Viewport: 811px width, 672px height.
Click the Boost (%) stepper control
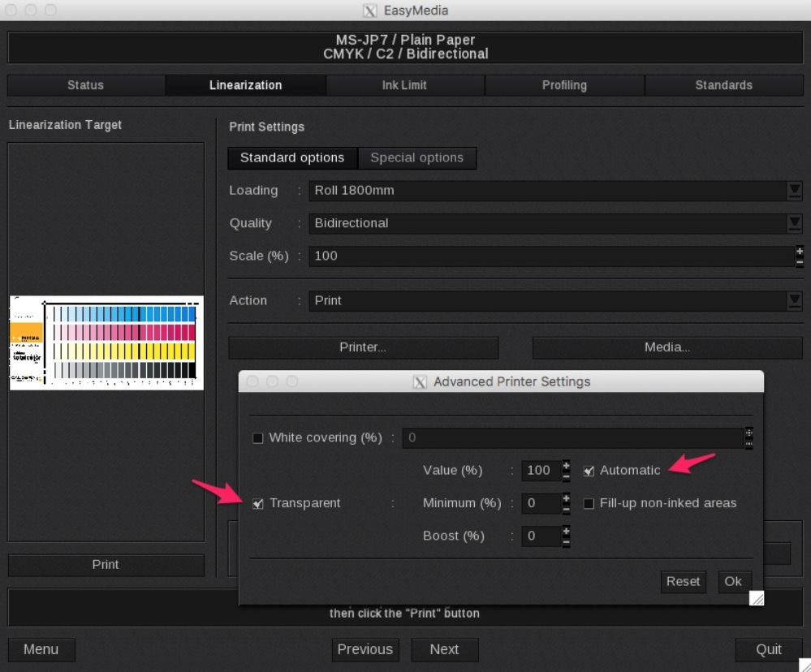click(566, 536)
